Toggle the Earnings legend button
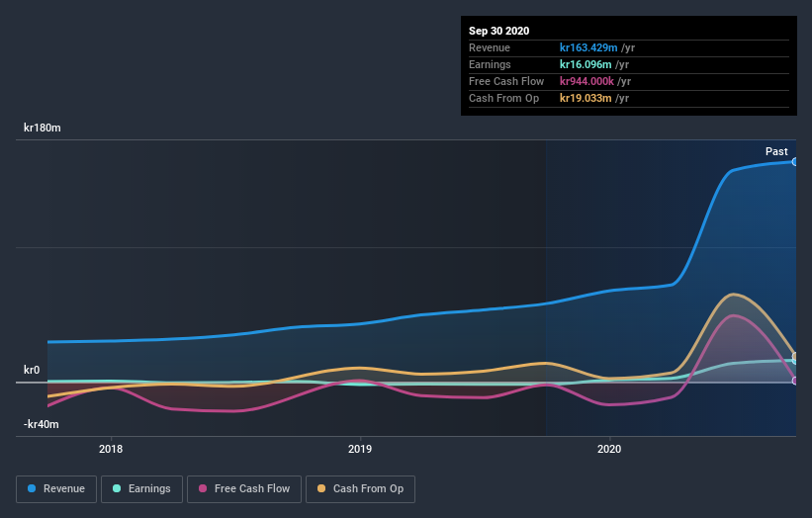This screenshot has height=518, width=812. [x=141, y=489]
